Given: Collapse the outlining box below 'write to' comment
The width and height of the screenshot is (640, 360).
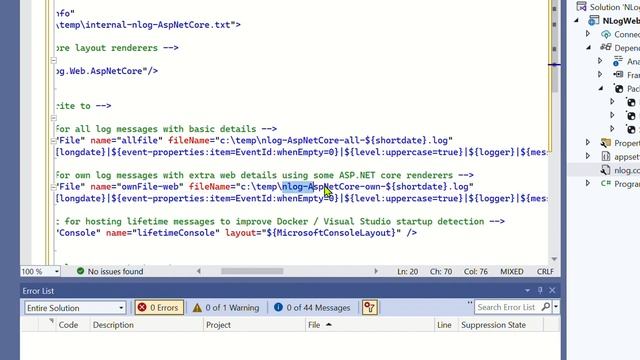Looking at the screenshot, I should click(x=53, y=118).
